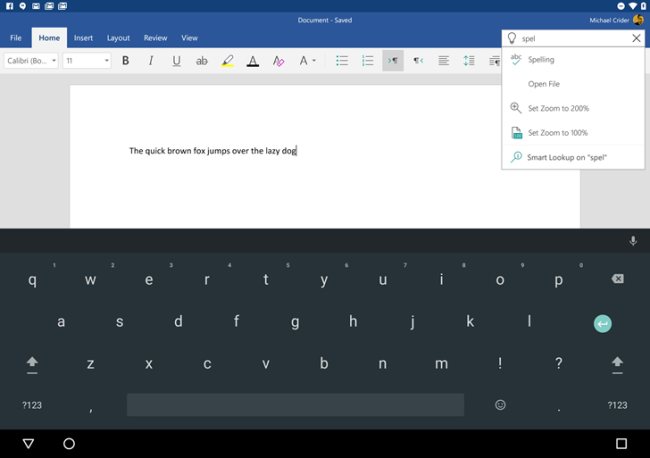Select the font color icon
This screenshot has height=458, width=650.
pyautogui.click(x=252, y=61)
